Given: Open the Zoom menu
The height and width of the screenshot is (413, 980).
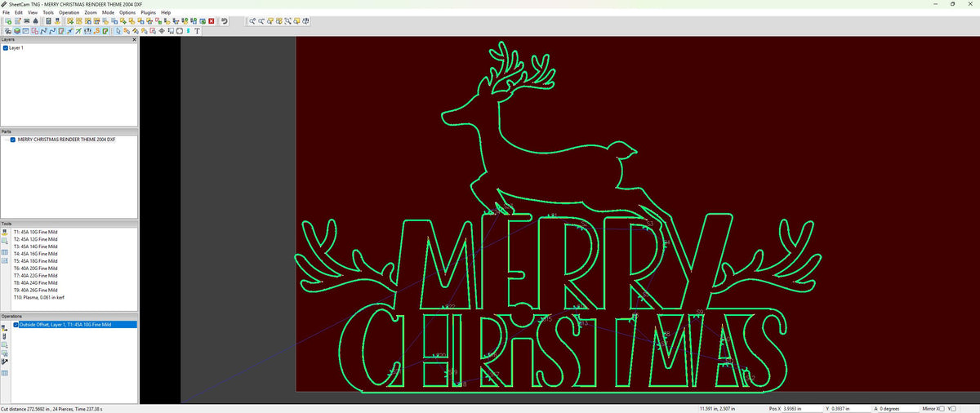Looking at the screenshot, I should tap(90, 13).
